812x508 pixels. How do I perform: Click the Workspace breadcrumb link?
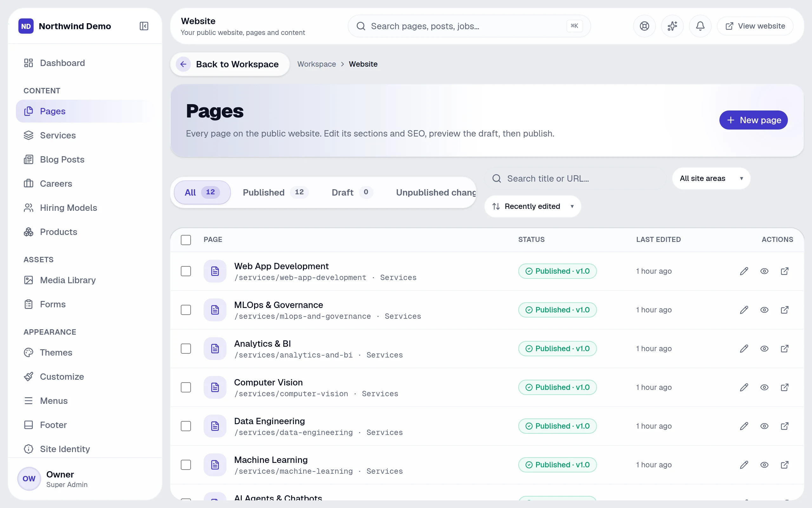click(x=317, y=64)
